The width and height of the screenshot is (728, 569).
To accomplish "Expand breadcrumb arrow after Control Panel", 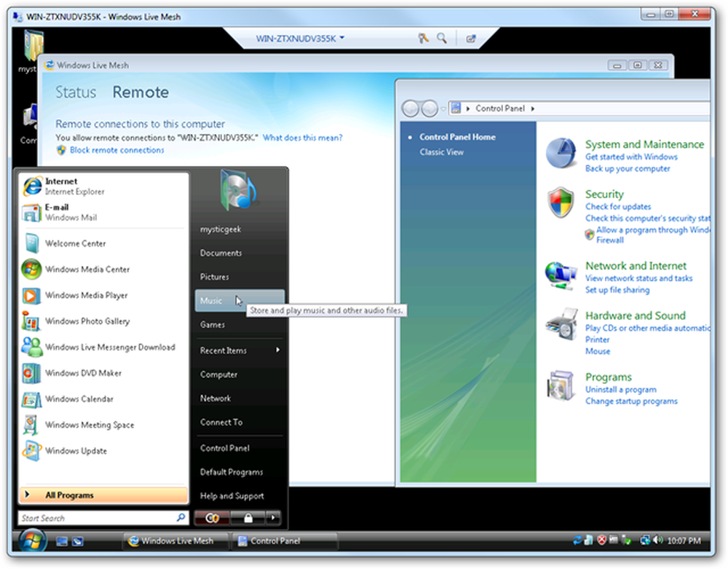I will pos(533,109).
